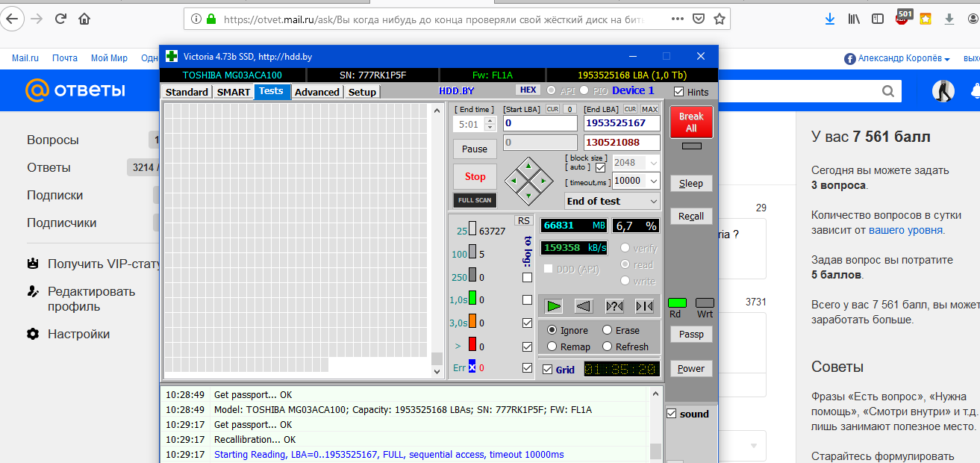
Task: Select the Remap radio option
Action: pyautogui.click(x=552, y=347)
